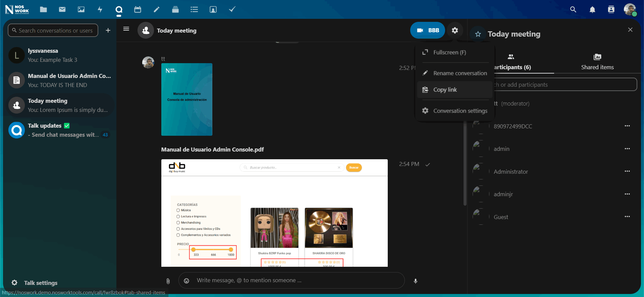Open options for participant 890972499DCC
Viewport: 644px width, 297px height.
pyautogui.click(x=627, y=126)
